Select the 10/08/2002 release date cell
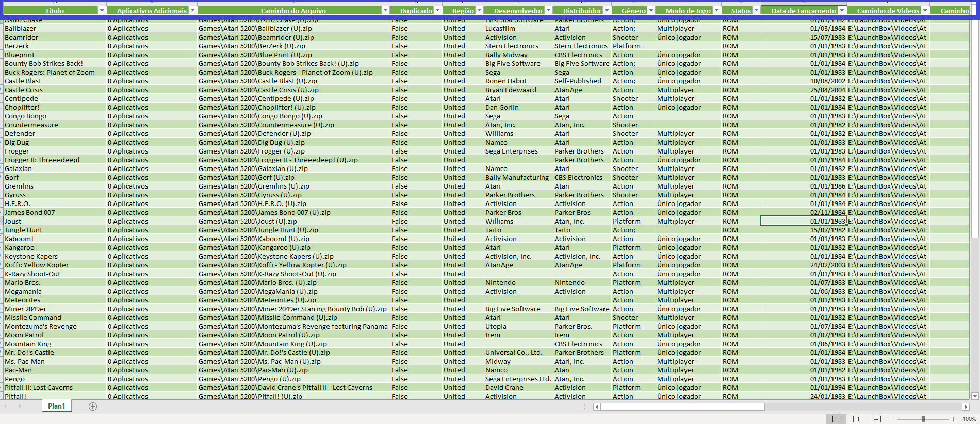This screenshot has width=980, height=424. 804,81
